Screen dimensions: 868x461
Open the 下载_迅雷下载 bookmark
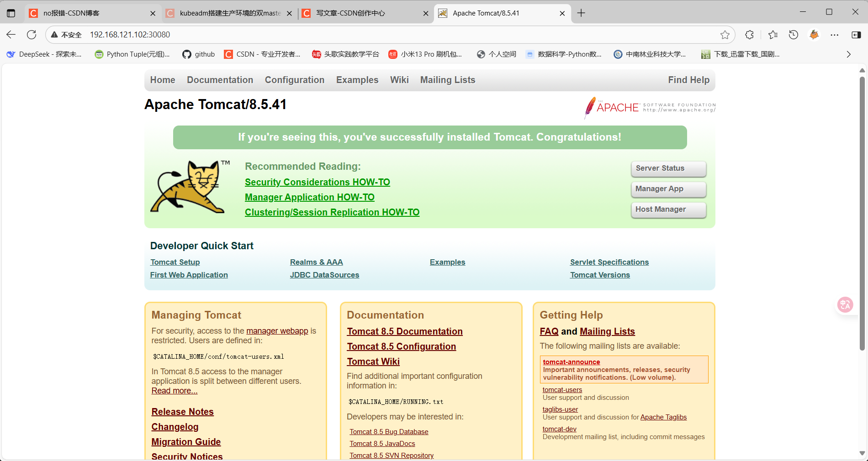pyautogui.click(x=741, y=54)
